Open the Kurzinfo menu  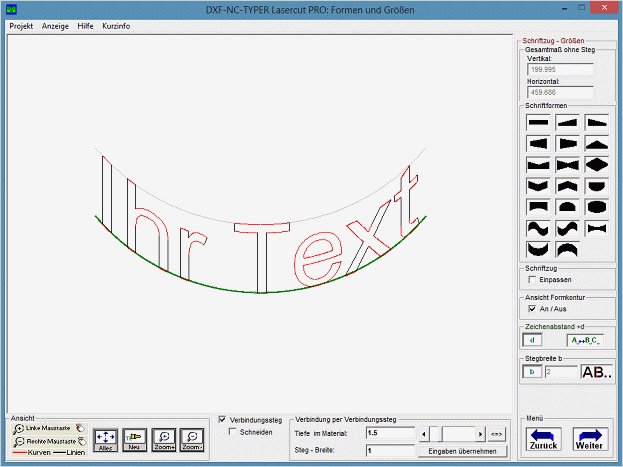click(116, 26)
